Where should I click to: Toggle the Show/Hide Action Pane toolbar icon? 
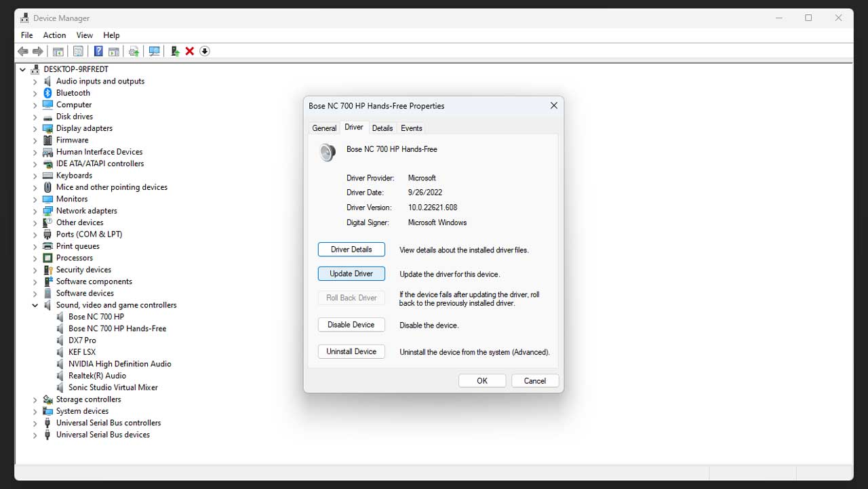[114, 52]
